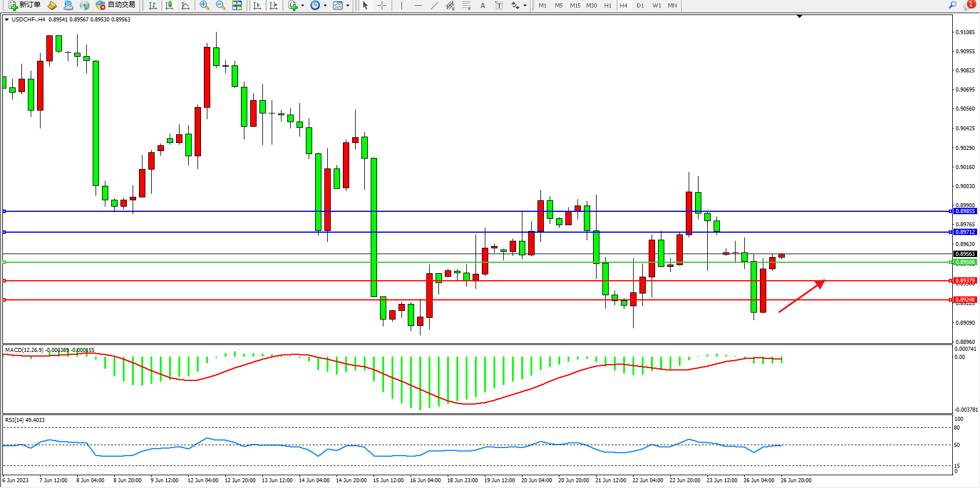Open the chart templates dropdown
Image resolution: width=980 pixels, height=488 pixels.
coord(348,6)
